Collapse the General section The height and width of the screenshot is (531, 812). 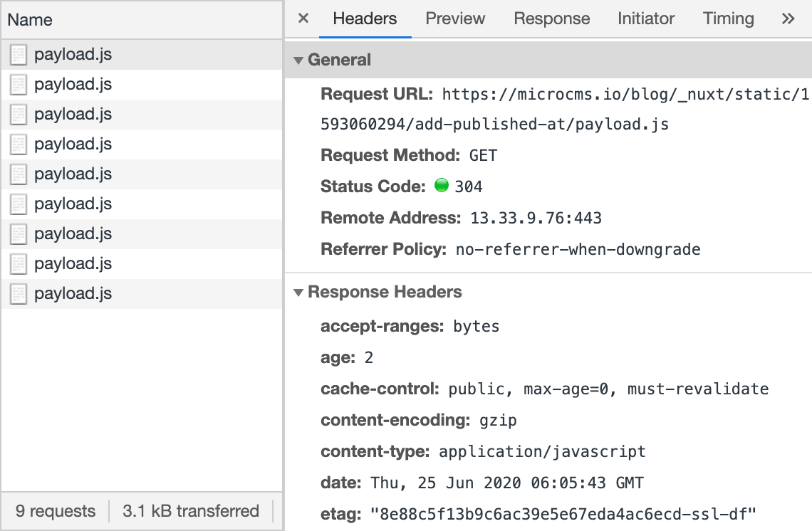(298, 61)
